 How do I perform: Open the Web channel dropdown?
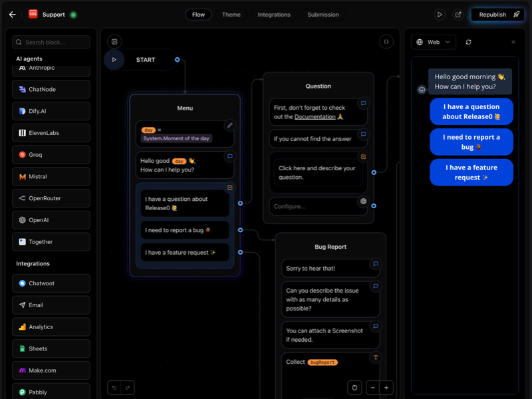[433, 41]
